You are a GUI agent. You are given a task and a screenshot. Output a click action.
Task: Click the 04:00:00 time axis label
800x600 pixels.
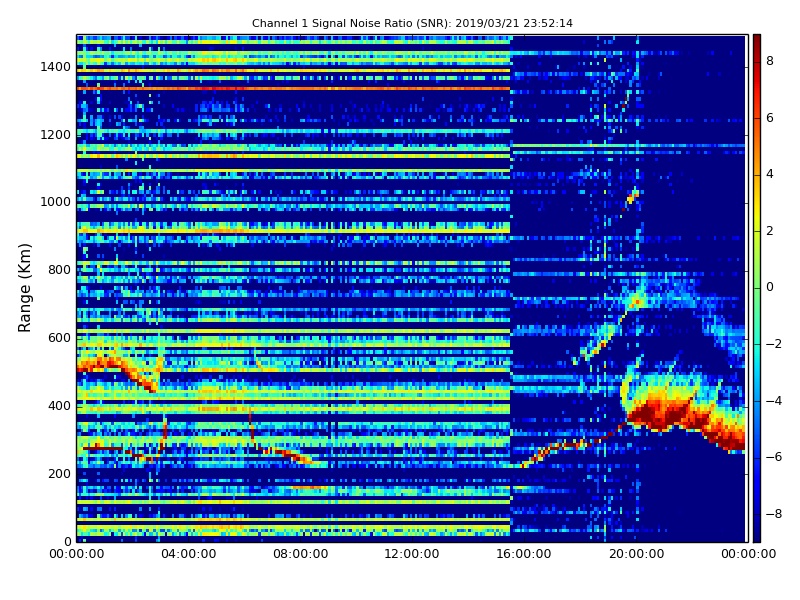pos(188,554)
